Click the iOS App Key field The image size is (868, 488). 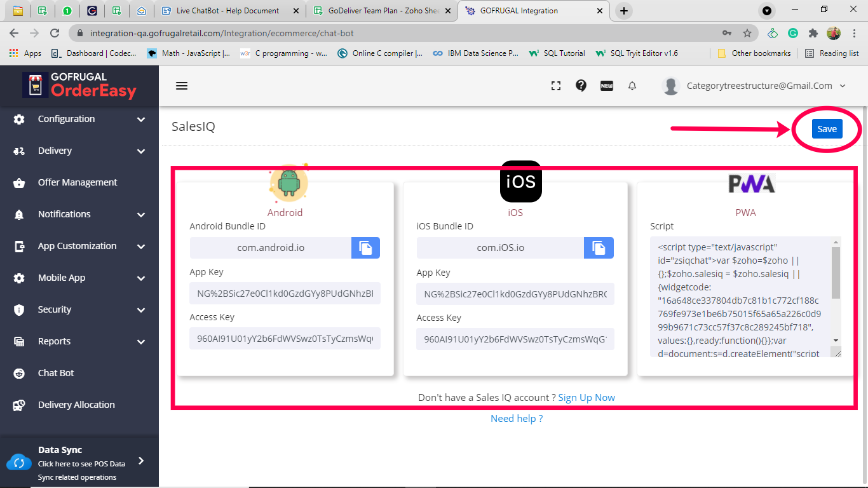coord(515,294)
